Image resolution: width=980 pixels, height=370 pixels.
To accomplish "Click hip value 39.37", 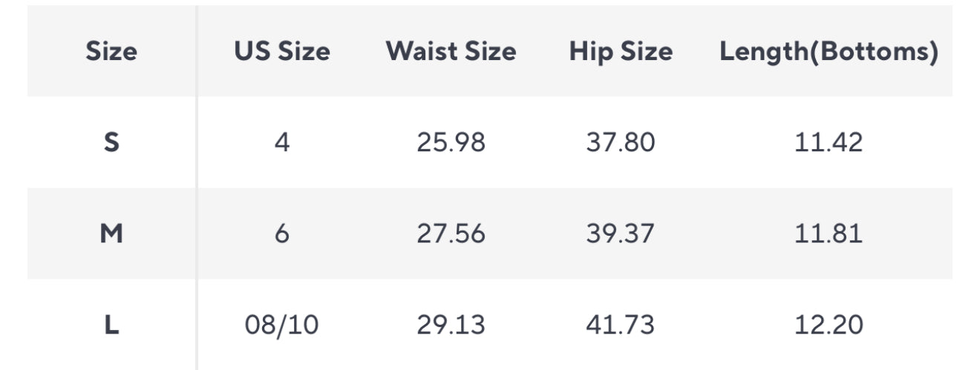I will pos(621,234).
